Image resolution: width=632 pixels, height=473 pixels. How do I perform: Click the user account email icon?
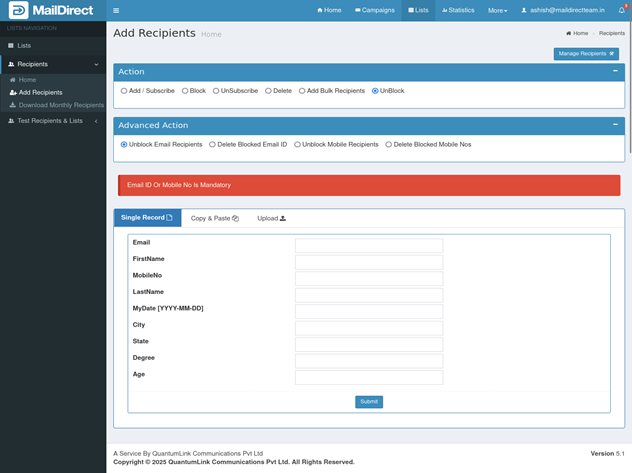pyautogui.click(x=524, y=10)
